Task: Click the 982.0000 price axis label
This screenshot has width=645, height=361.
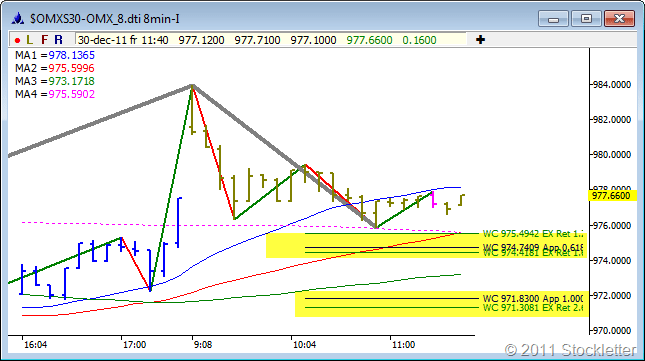Action: (611, 120)
